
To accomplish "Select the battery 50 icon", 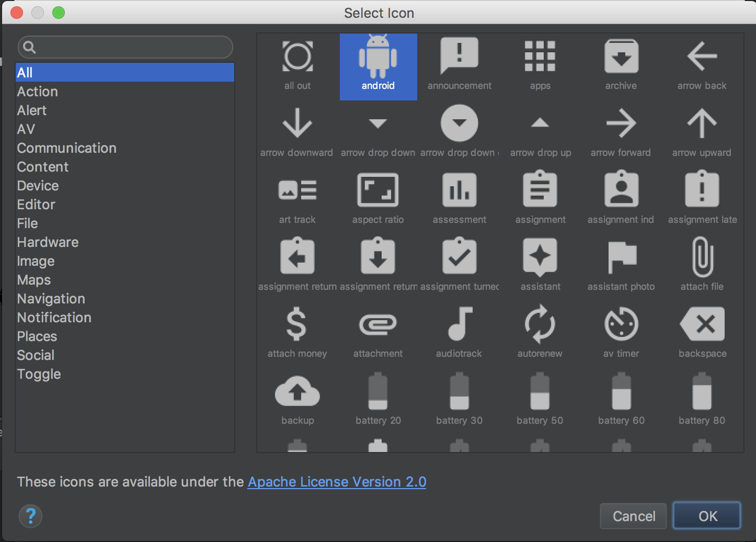I will (x=540, y=391).
